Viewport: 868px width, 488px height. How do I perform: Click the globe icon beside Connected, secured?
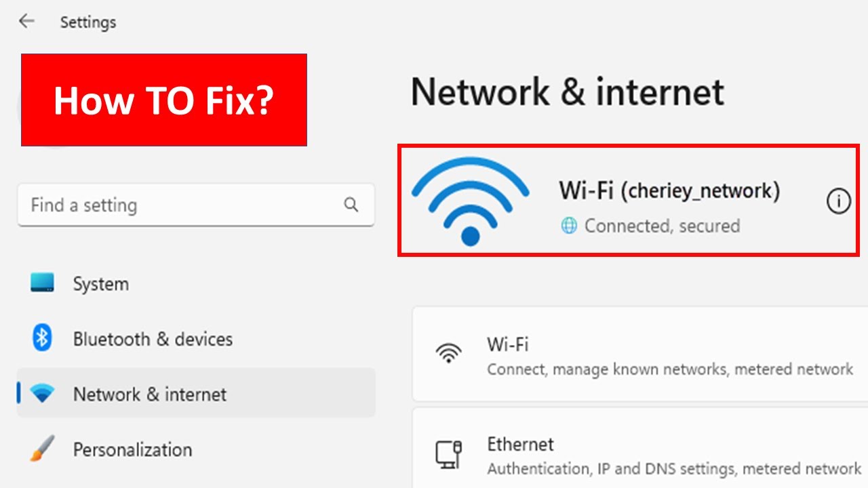point(568,226)
